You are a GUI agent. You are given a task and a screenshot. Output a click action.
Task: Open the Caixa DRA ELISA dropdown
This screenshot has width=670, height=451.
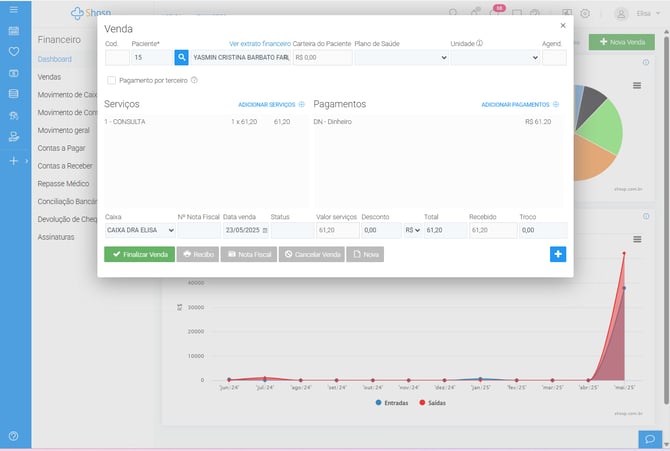140,230
